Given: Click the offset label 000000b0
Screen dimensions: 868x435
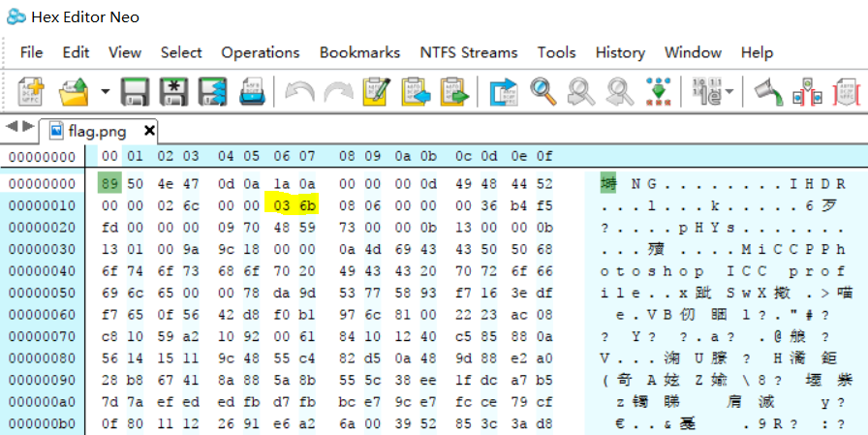Looking at the screenshot, I should [x=43, y=424].
